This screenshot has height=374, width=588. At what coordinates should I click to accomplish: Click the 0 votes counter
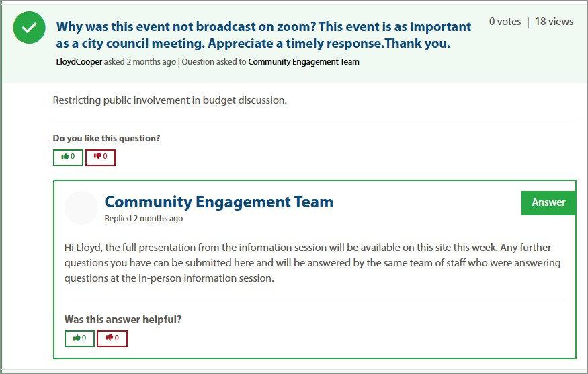[505, 22]
